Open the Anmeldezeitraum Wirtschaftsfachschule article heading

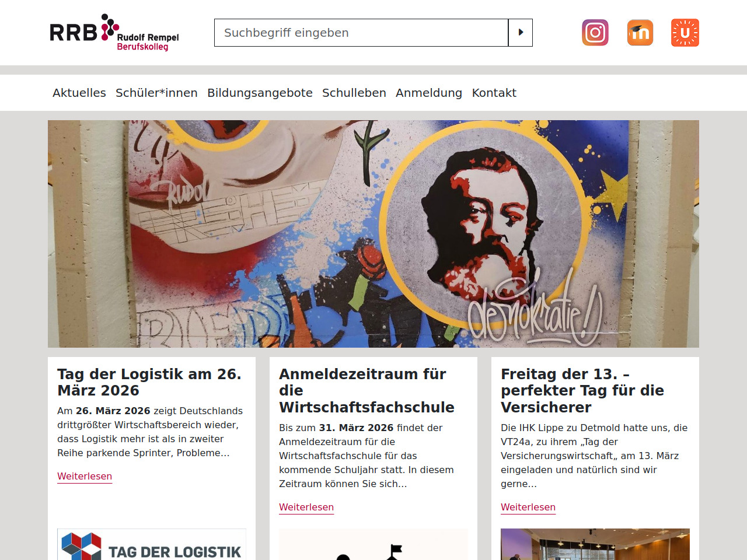(x=366, y=391)
